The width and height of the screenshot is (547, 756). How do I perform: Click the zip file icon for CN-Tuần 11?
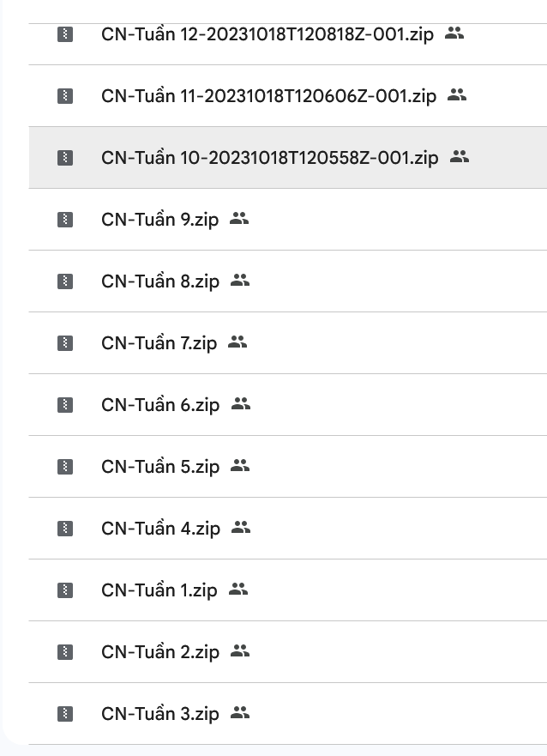pos(65,96)
